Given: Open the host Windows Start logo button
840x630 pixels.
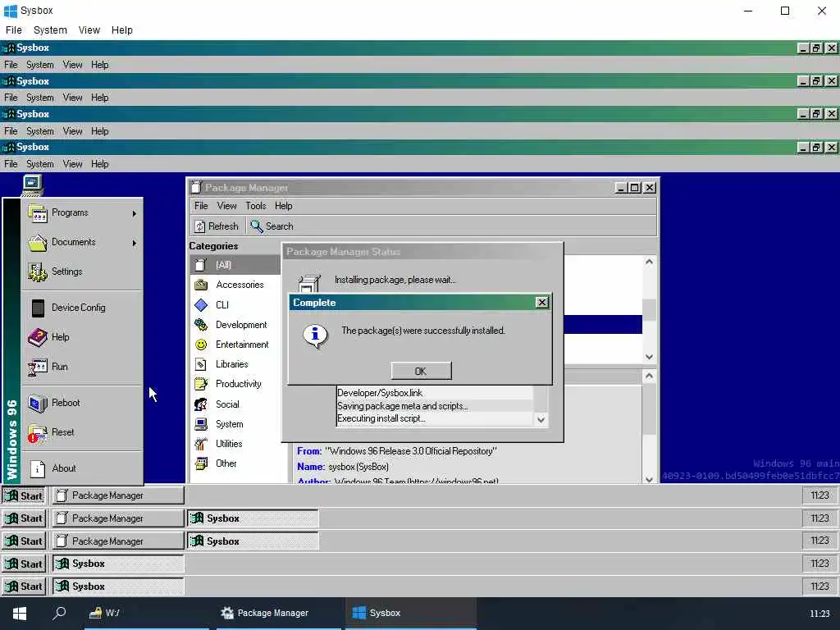Looking at the screenshot, I should (x=20, y=613).
